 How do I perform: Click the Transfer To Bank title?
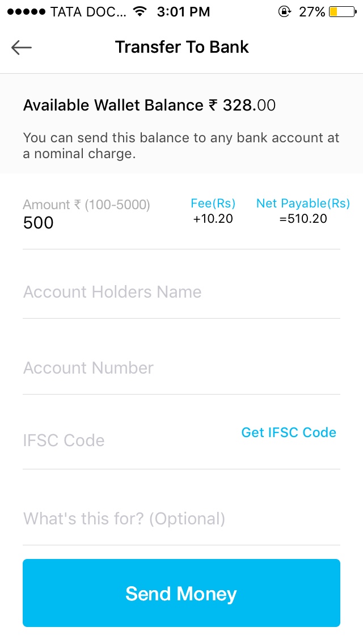click(181, 47)
